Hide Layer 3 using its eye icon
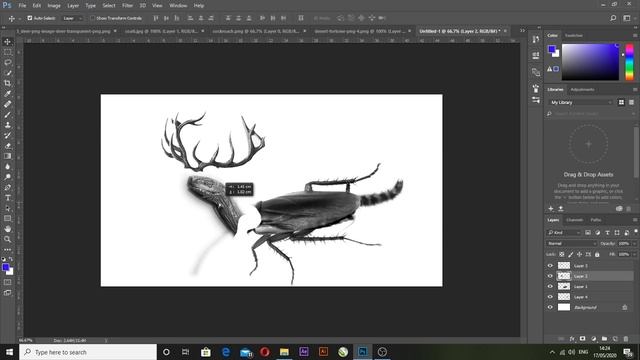The height and width of the screenshot is (360, 640). [550, 266]
